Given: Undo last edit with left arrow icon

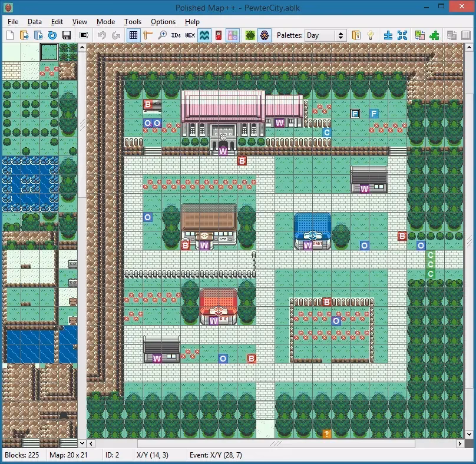Looking at the screenshot, I should [102, 35].
